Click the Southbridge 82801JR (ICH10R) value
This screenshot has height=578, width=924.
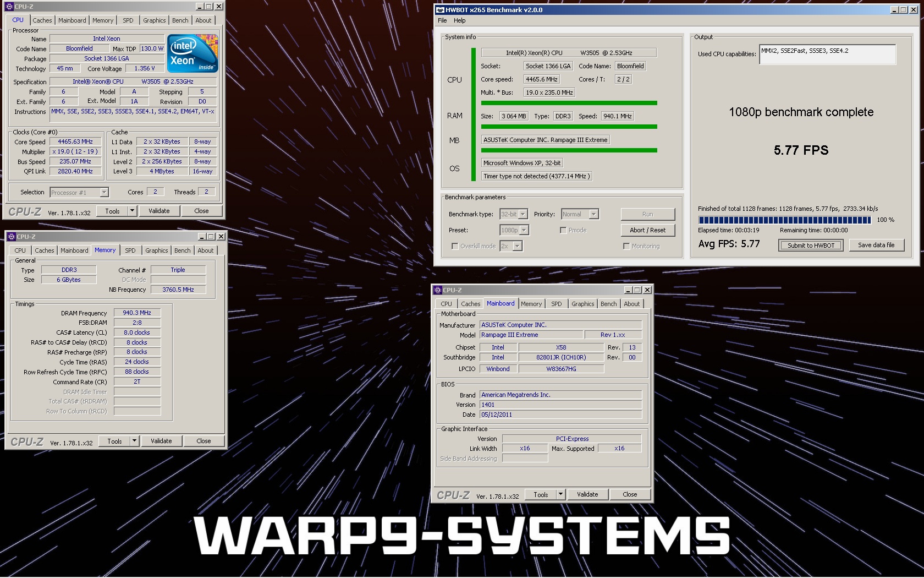(561, 357)
